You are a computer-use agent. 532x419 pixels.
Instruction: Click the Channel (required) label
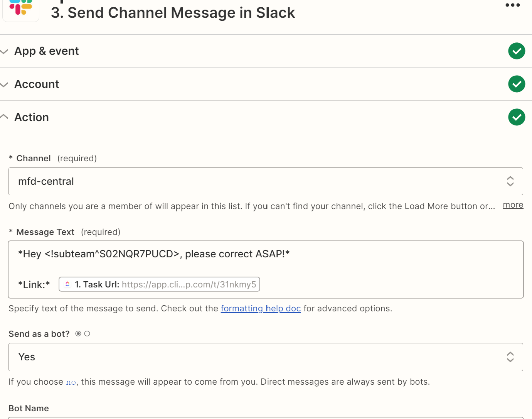[53, 159]
